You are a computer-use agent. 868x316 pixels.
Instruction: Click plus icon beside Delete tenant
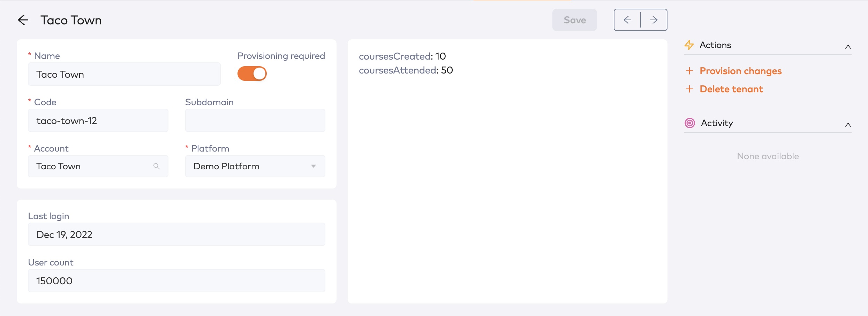pyautogui.click(x=689, y=89)
